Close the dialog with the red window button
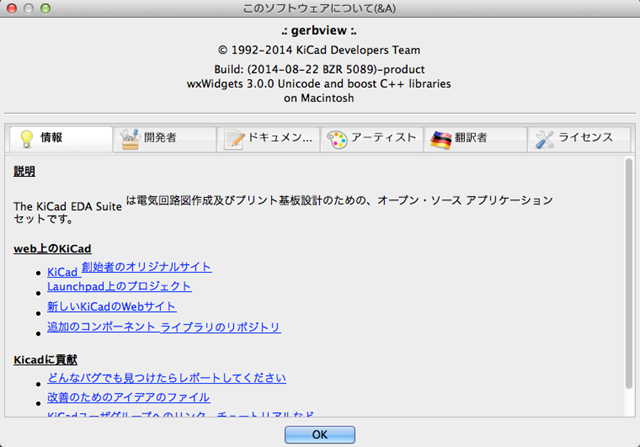Screen dimensions: 640x447 coord(12,8)
